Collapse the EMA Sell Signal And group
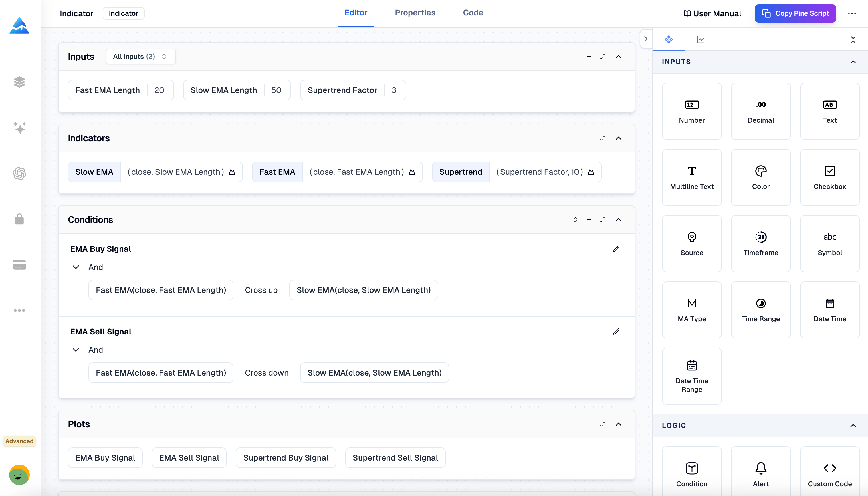The height and width of the screenshot is (496, 868). [x=76, y=350]
